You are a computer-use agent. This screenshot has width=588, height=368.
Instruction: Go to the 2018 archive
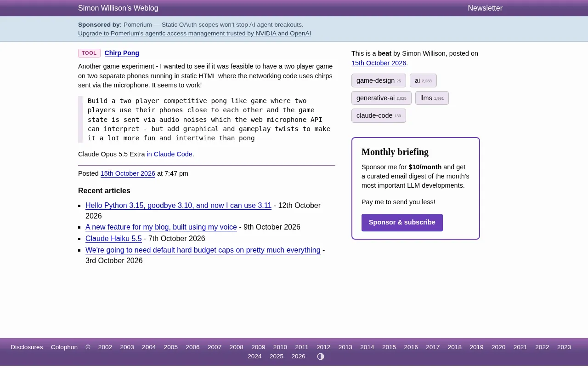pos(455,347)
